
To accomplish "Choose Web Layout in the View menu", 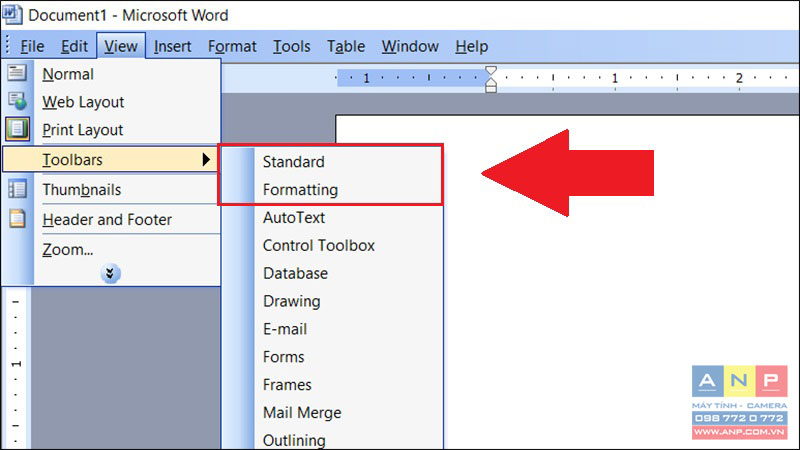I will [x=111, y=102].
